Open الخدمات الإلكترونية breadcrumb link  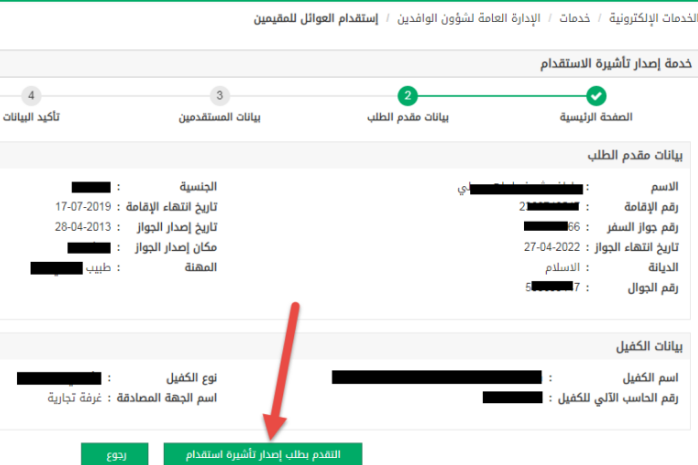point(653,18)
